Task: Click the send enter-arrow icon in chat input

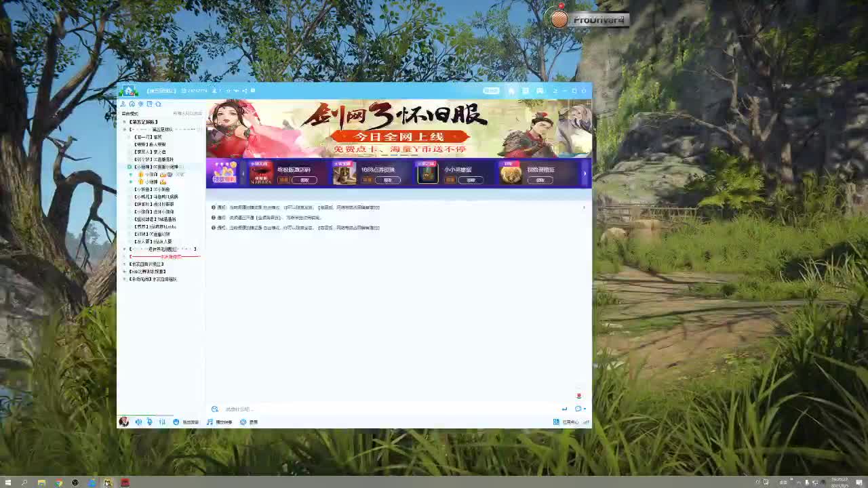Action: tap(564, 409)
